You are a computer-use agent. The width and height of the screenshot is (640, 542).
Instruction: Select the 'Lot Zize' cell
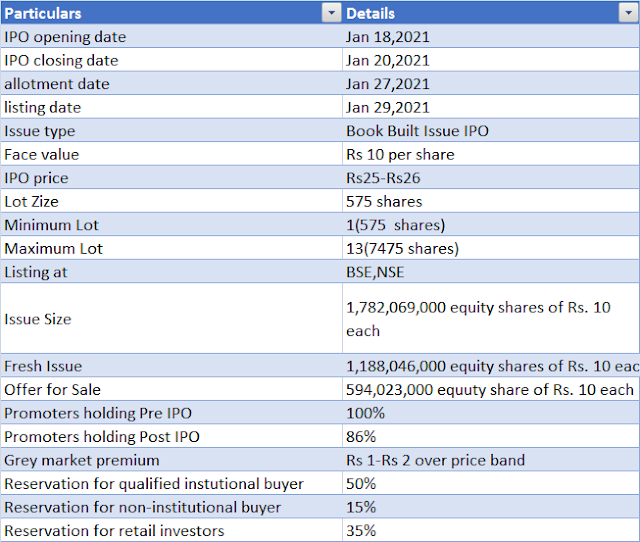point(171,202)
